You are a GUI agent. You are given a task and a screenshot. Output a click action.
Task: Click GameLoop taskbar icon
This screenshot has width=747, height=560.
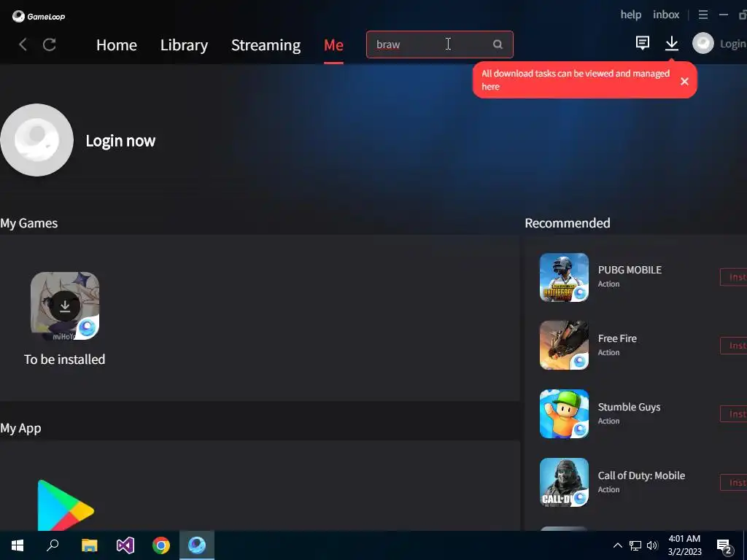click(197, 545)
